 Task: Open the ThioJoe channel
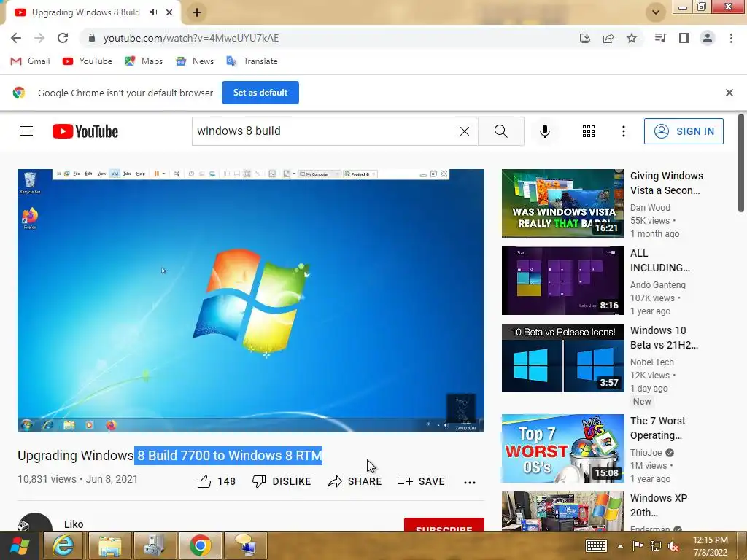point(646,452)
